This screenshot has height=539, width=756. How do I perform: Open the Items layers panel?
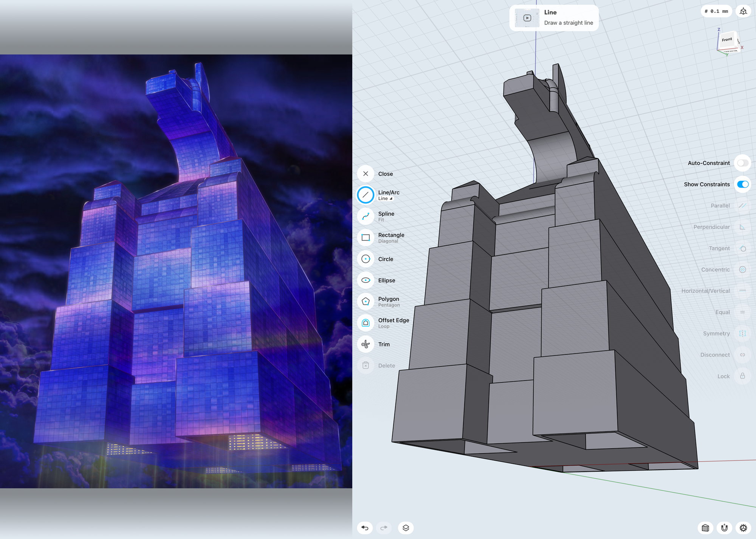click(x=406, y=528)
